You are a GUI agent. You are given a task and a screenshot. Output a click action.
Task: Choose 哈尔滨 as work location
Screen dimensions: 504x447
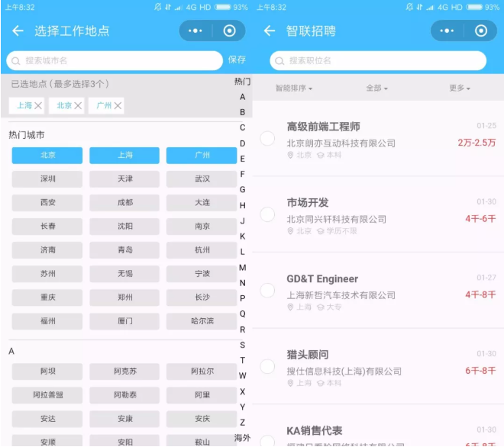[x=202, y=321]
